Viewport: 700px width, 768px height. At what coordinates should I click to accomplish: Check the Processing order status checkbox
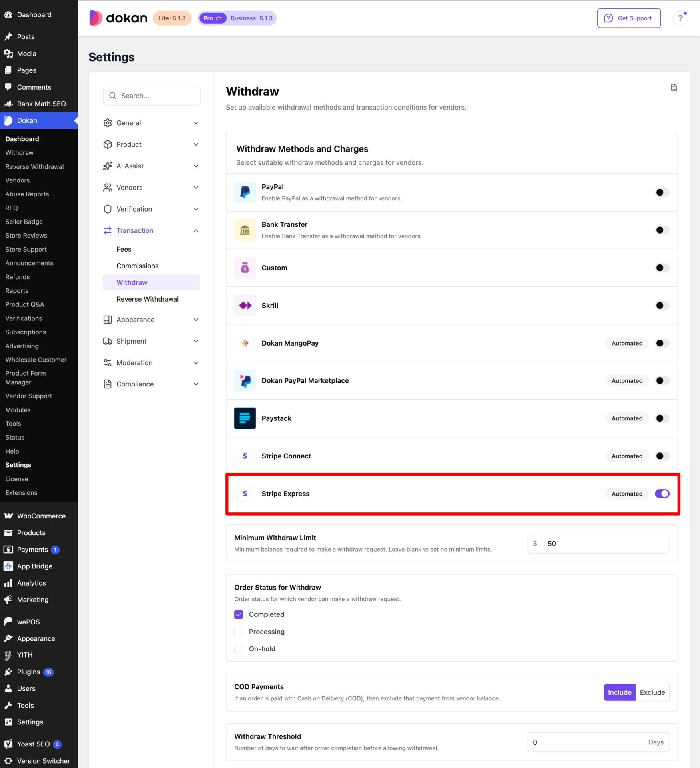pyautogui.click(x=239, y=632)
